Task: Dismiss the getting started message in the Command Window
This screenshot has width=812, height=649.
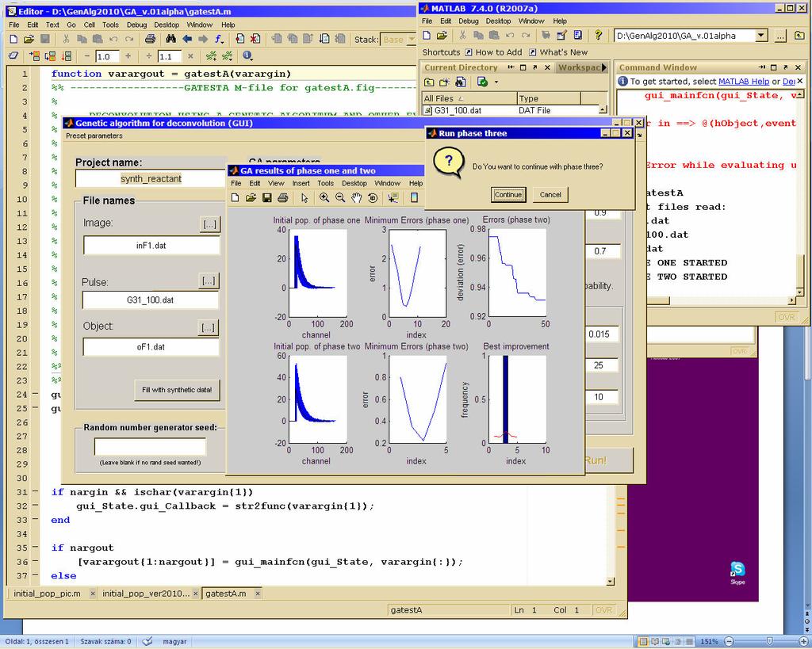Action: coord(799,82)
